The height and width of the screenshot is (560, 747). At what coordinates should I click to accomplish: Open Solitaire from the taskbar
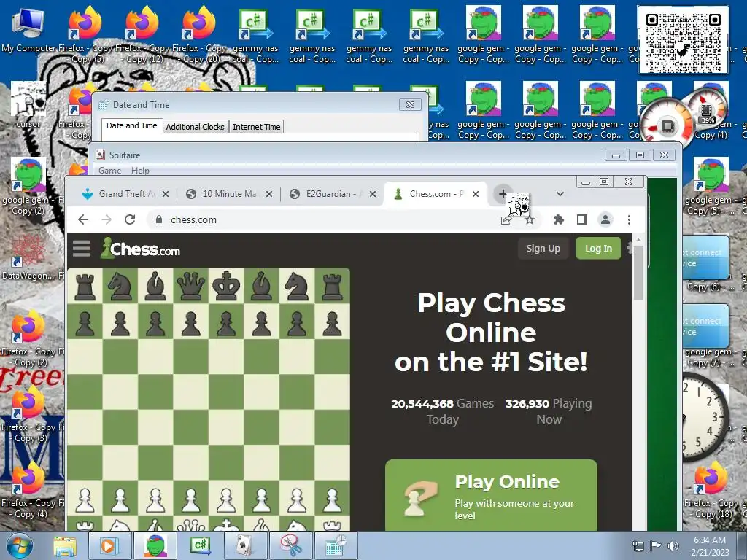pyautogui.click(x=245, y=545)
